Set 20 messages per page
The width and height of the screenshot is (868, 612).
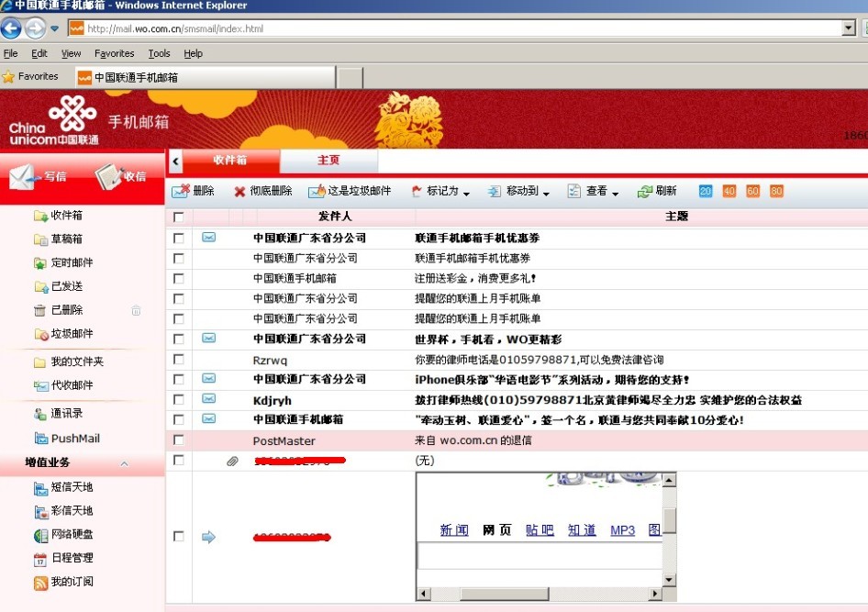(x=706, y=191)
